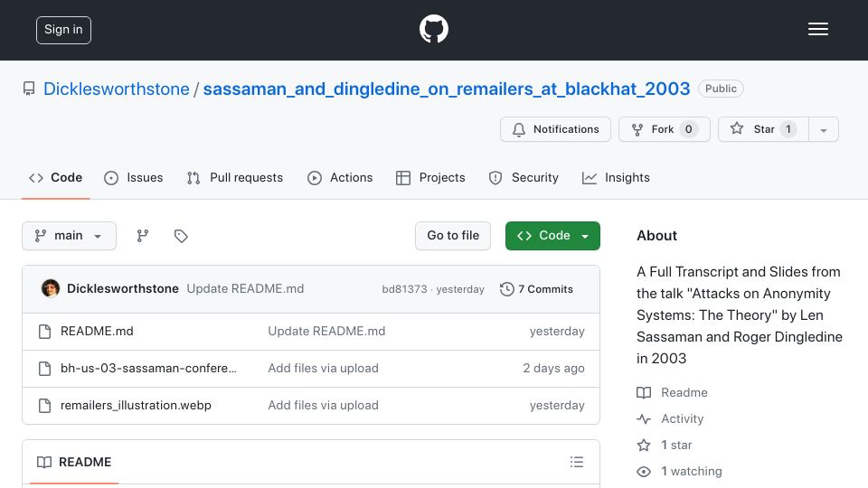The height and width of the screenshot is (488, 868).
Task: Click the file icon beside bh-us-03-sassaman file
Action: [45, 369]
